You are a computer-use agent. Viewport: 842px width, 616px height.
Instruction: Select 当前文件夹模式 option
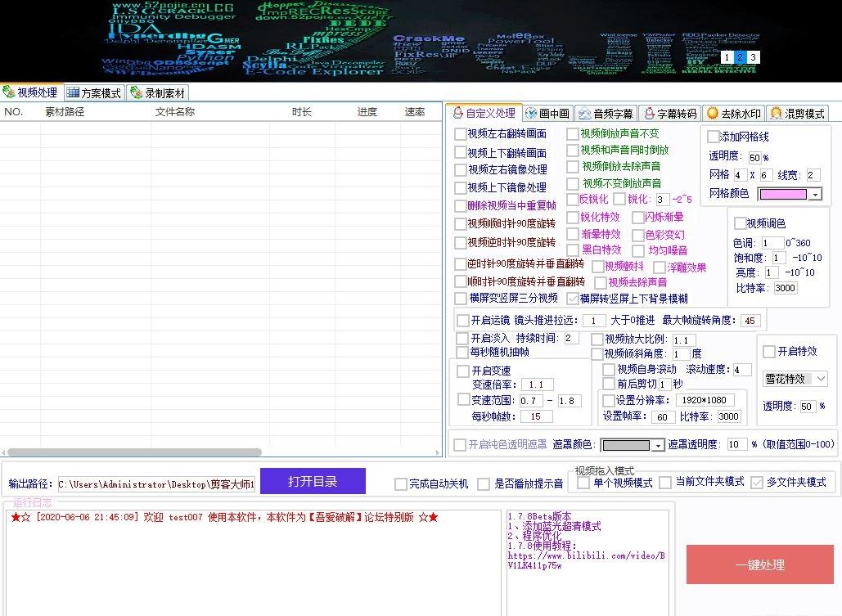[665, 483]
